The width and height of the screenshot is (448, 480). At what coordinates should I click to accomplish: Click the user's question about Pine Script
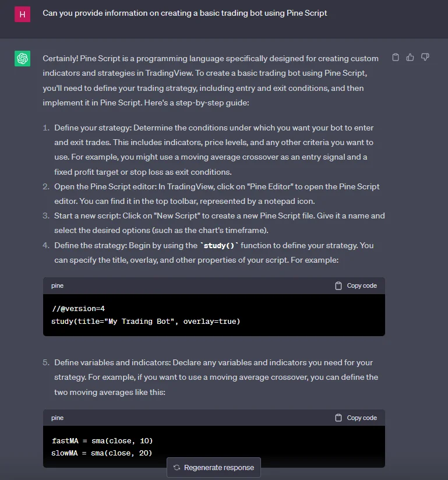point(185,13)
